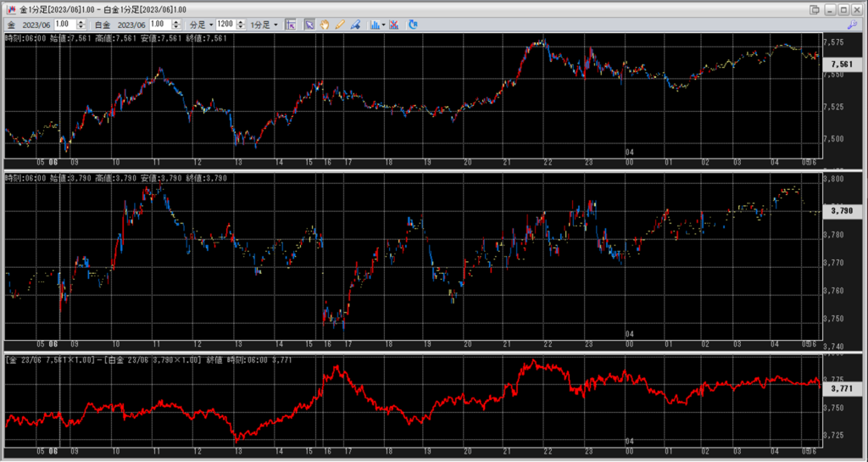
Task: Click the blue refresh chart icon
Action: coord(413,25)
